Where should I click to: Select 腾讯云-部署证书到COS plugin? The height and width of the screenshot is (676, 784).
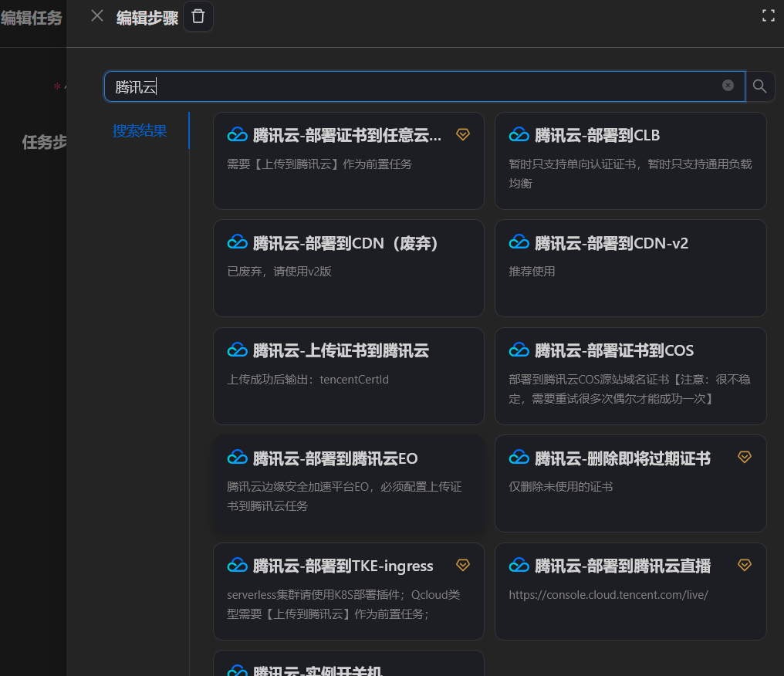(x=630, y=376)
